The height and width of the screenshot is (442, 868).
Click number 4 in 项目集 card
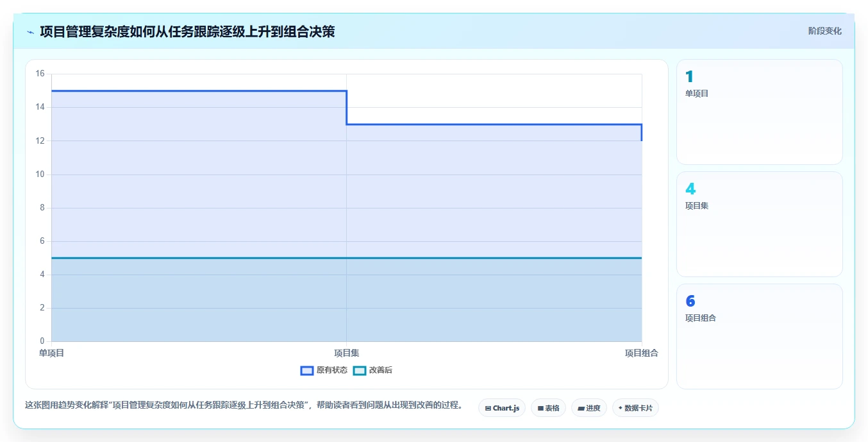690,189
